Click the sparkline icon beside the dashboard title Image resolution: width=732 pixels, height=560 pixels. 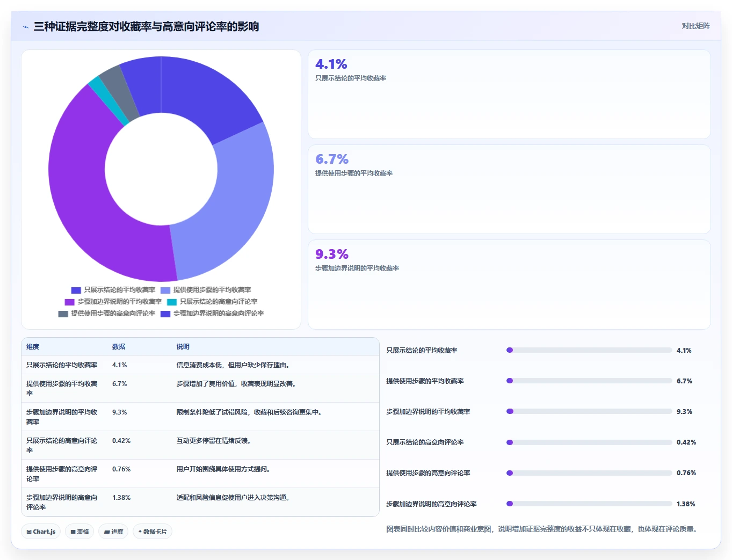[x=25, y=27]
